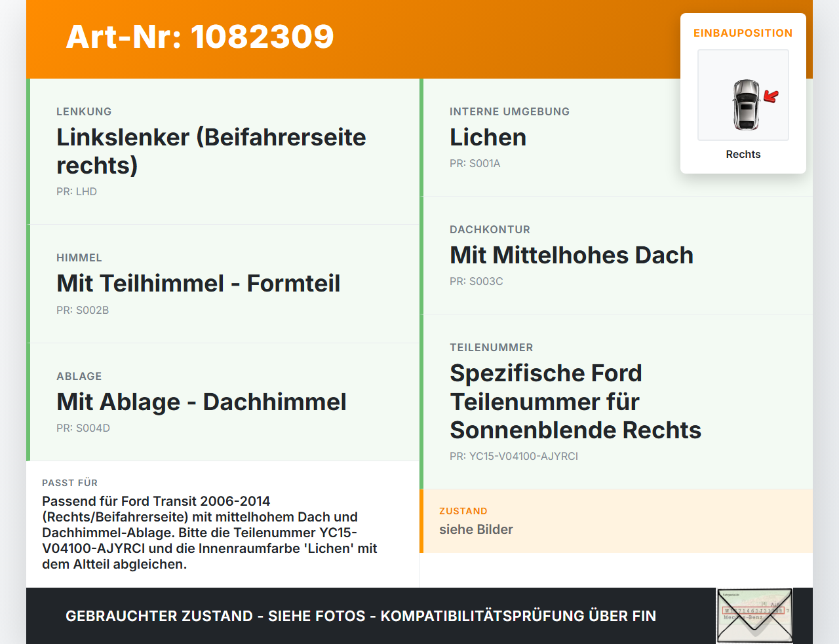Click the 'PR: S003C' code
This screenshot has height=644, width=839.
[477, 281]
